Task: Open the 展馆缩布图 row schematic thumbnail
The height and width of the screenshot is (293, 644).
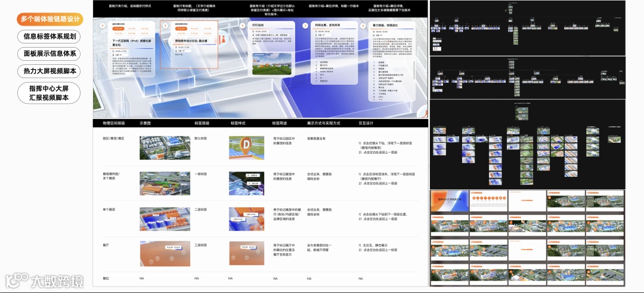Action: (165, 183)
